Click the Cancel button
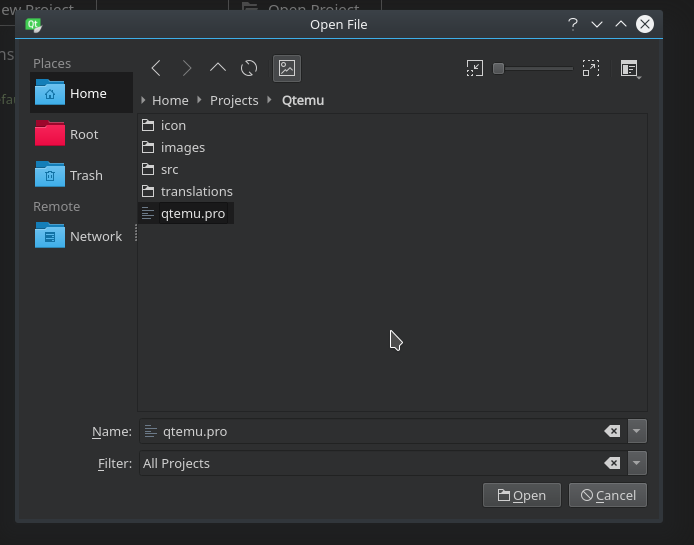The image size is (694, 545). click(608, 495)
